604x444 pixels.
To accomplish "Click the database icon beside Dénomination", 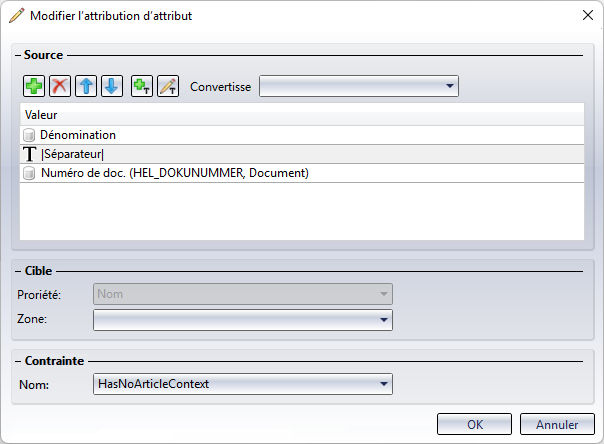I will click(29, 135).
